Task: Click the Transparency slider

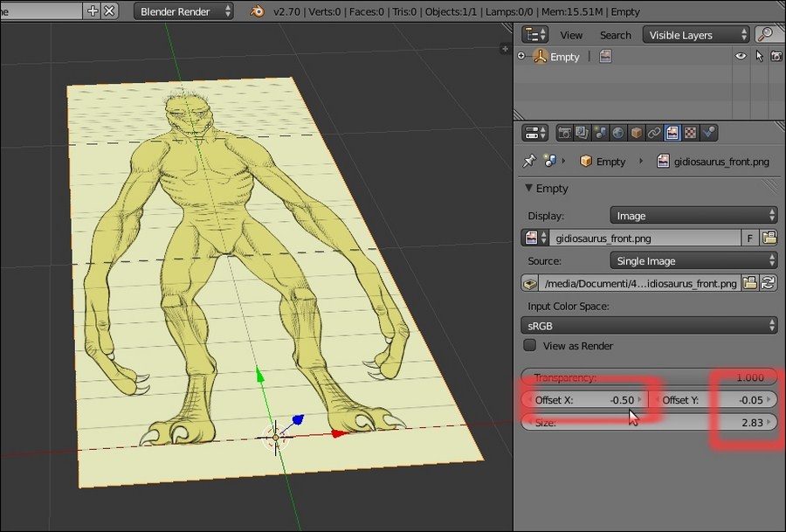Action: point(649,377)
